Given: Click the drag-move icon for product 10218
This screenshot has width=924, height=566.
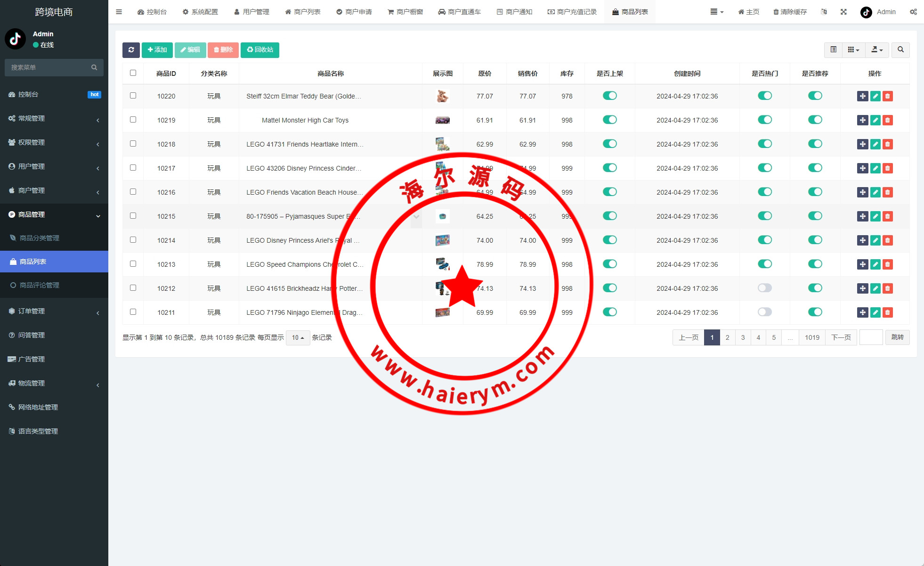Looking at the screenshot, I should tap(862, 144).
